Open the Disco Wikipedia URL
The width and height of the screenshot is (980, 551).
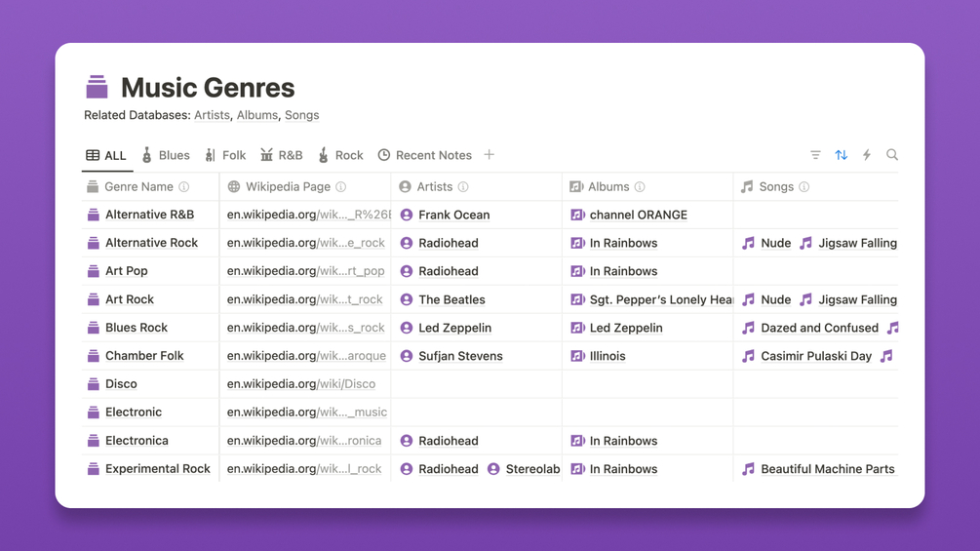(301, 384)
